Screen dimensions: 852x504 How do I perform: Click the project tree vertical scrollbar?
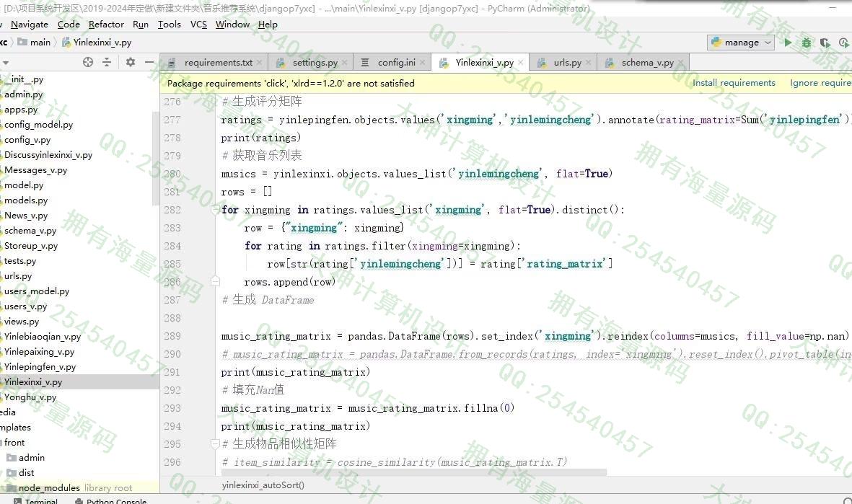(x=157, y=157)
